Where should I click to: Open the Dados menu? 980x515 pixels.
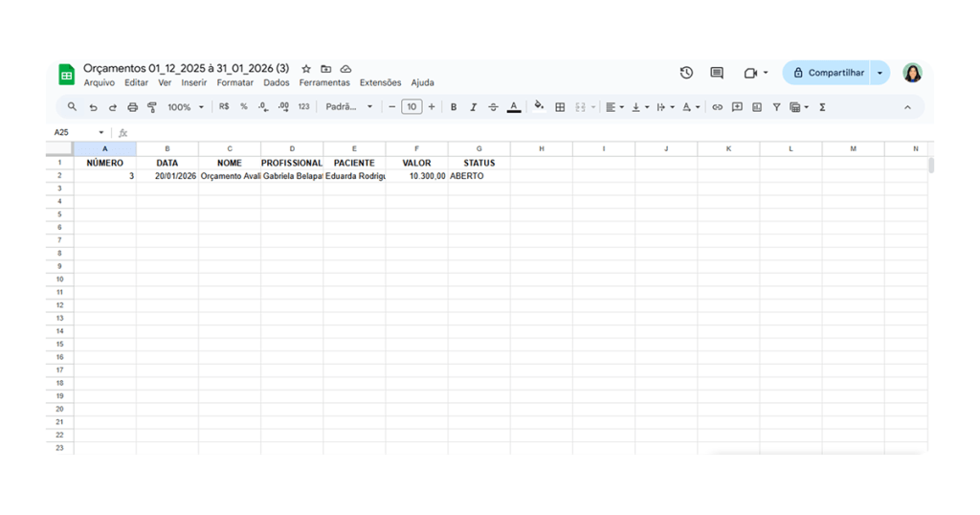pos(277,83)
